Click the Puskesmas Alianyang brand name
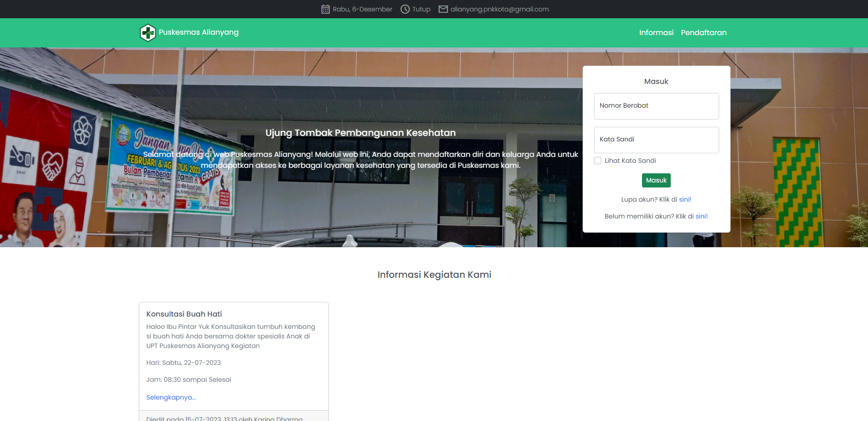The height and width of the screenshot is (421, 868). pyautogui.click(x=199, y=32)
